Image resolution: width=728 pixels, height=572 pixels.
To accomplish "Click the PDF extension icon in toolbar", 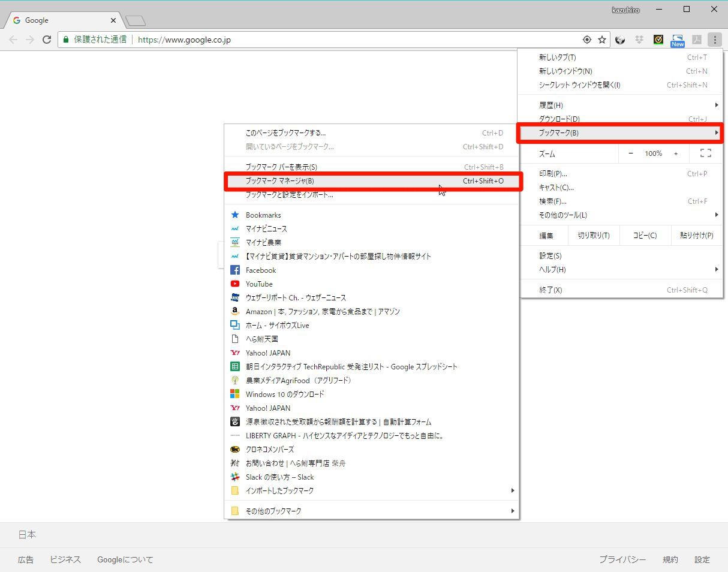I will pyautogui.click(x=697, y=40).
